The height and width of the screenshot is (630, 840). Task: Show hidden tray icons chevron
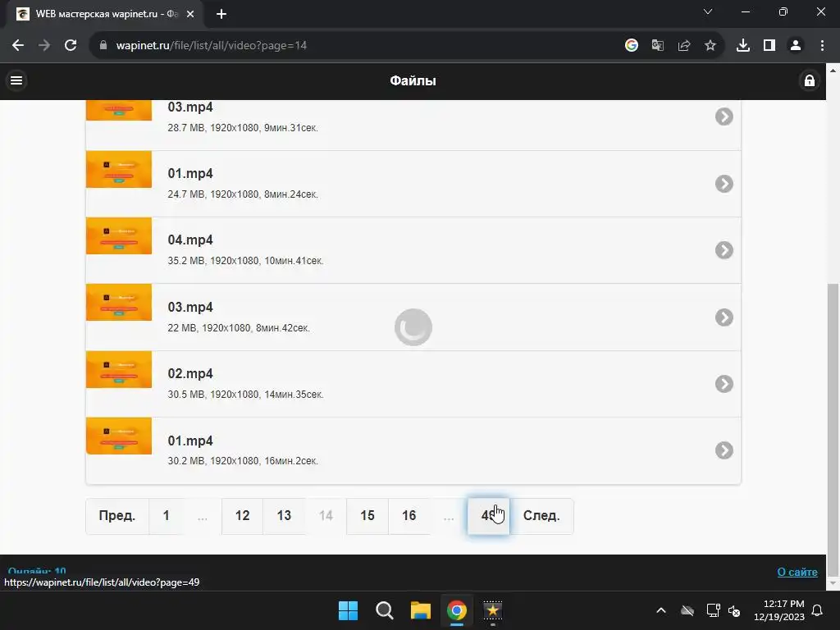(661, 610)
